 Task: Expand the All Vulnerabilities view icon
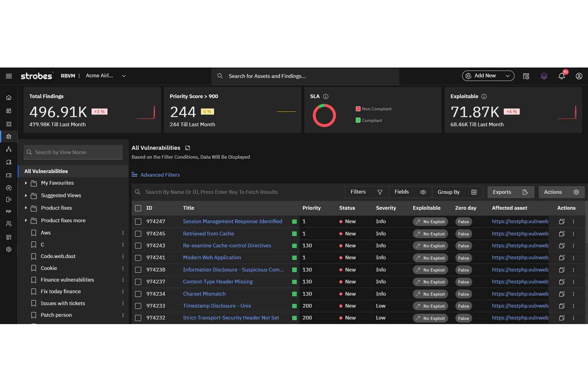pyautogui.click(x=188, y=148)
